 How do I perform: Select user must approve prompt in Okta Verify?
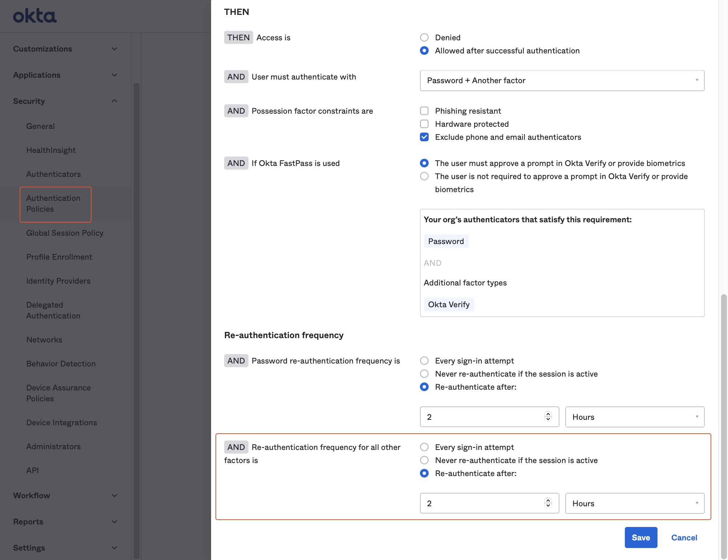[x=424, y=163]
